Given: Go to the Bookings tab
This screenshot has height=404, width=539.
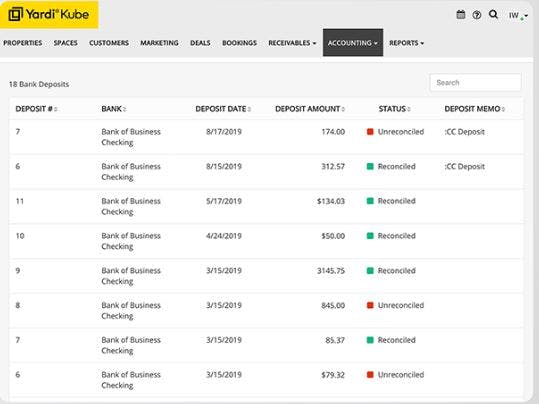Looking at the screenshot, I should [x=239, y=43].
